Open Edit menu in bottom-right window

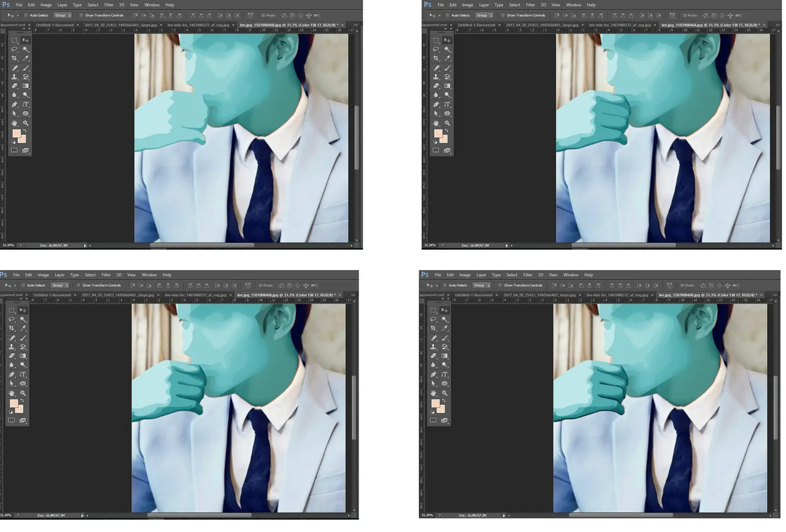[450, 275]
